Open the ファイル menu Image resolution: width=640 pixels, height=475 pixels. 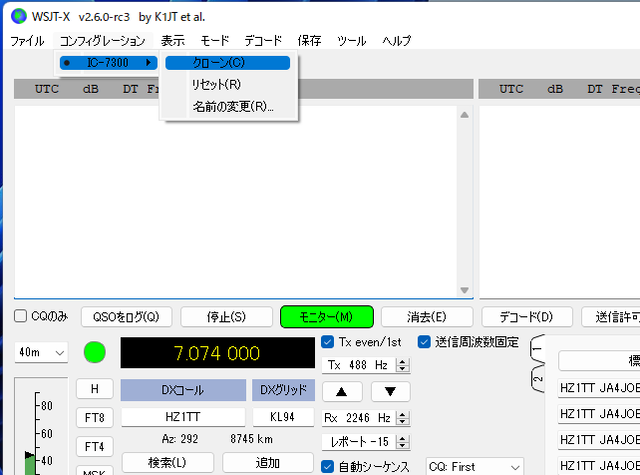[27, 41]
